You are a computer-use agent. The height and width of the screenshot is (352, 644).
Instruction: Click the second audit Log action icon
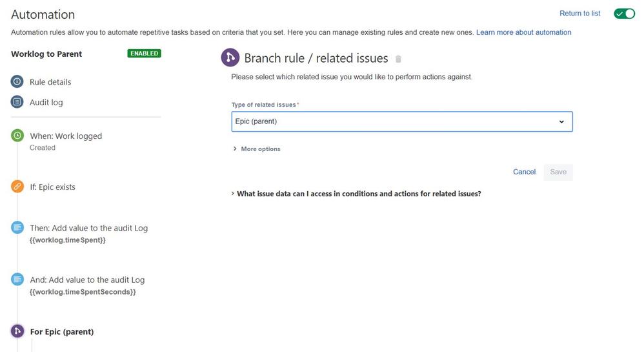coord(17,279)
